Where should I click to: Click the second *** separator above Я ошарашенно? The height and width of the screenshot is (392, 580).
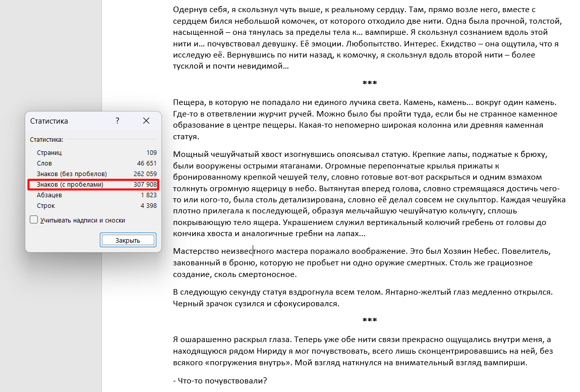click(x=370, y=320)
